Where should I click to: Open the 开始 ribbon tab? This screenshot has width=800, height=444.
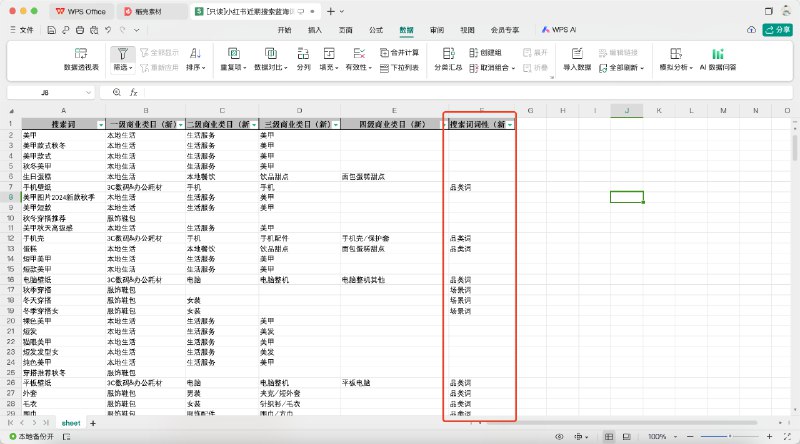tap(284, 30)
